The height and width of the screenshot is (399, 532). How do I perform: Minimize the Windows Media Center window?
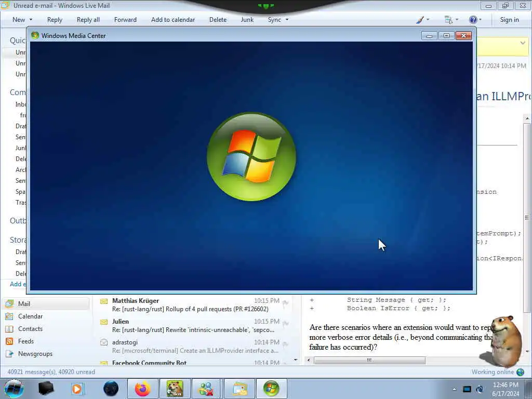(x=429, y=36)
